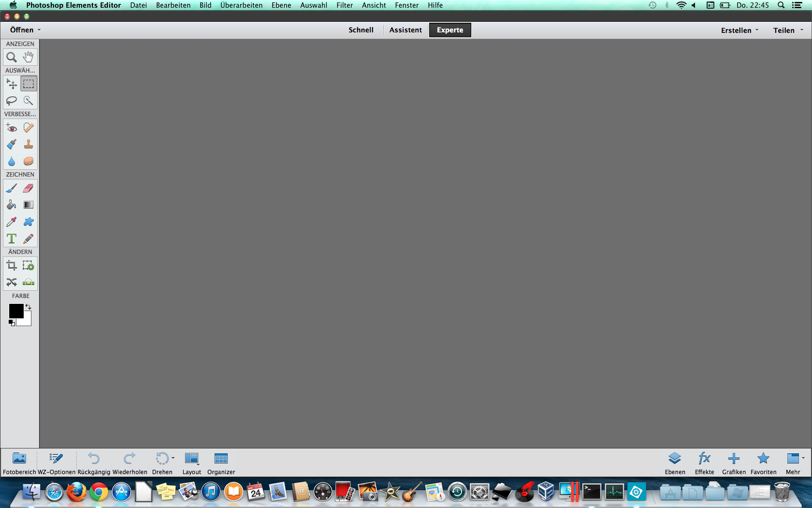Open the Erstellen dropdown menu
Viewport: 812px width, 508px height.
(739, 30)
